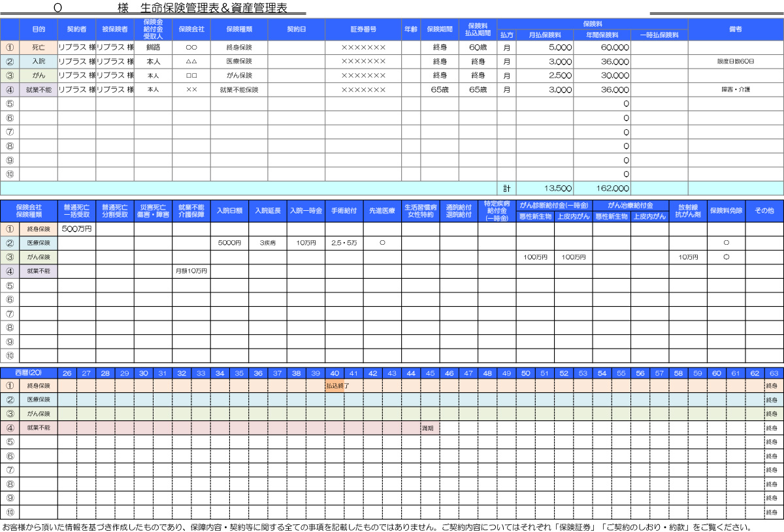This screenshot has width=784, height=532.
Task: Click the monthly premium total 13,500
Action: coord(545,188)
